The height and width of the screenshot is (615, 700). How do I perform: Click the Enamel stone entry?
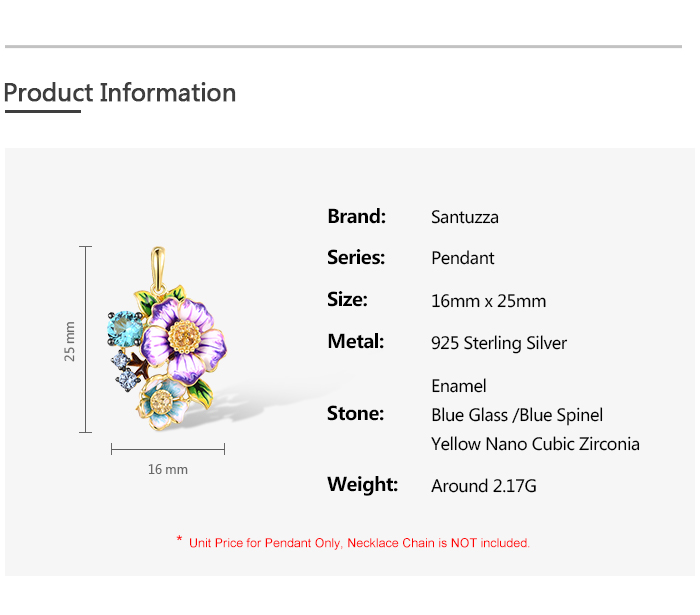pyautogui.click(x=459, y=386)
